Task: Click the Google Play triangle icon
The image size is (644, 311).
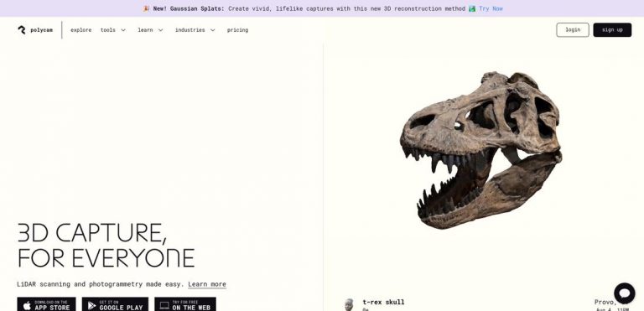Action: coord(92,305)
